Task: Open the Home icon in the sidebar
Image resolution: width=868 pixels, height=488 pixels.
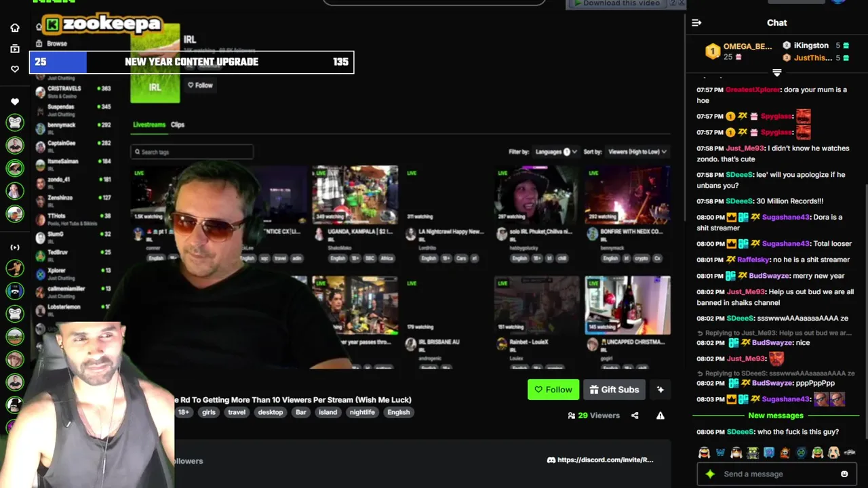Action: pos(15,28)
